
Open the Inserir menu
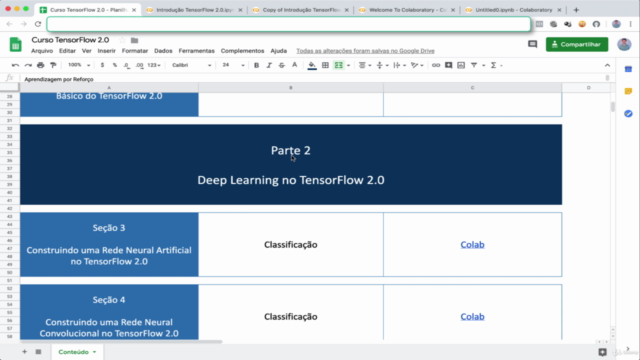107,51
